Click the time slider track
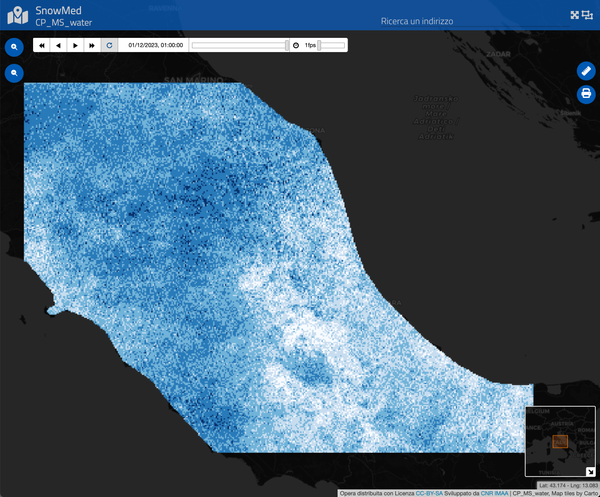The image size is (600, 497). pyautogui.click(x=238, y=45)
